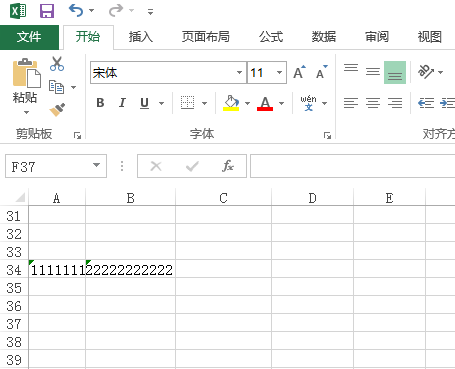Toggle bold formatting

click(100, 103)
